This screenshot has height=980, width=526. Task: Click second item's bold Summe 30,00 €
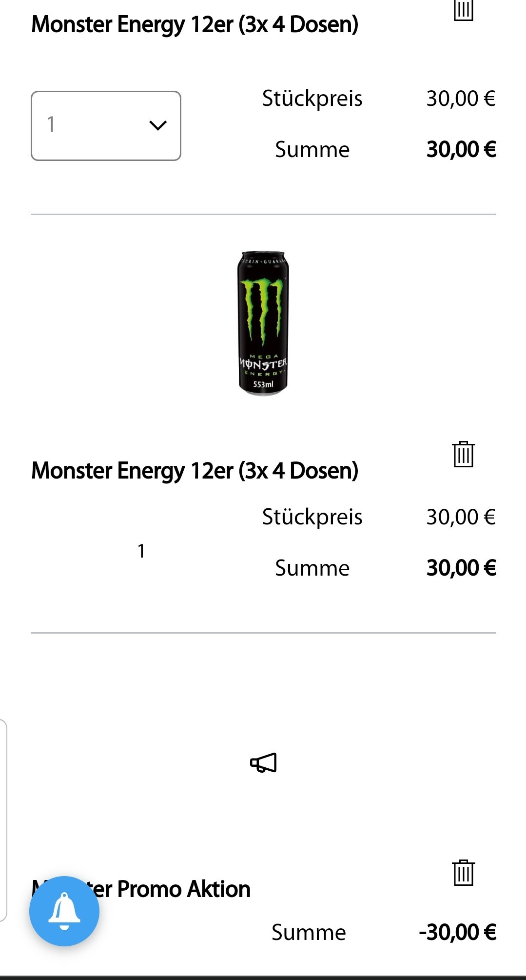pos(461,568)
